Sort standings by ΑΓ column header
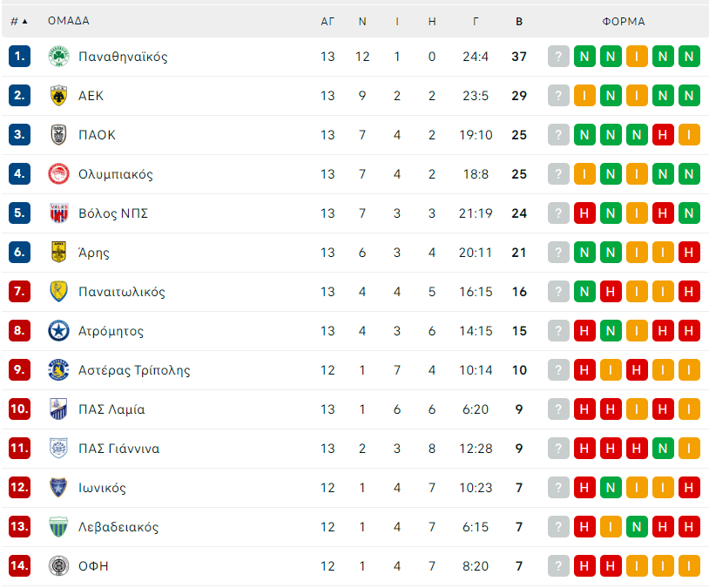This screenshot has width=709, height=588. [327, 21]
